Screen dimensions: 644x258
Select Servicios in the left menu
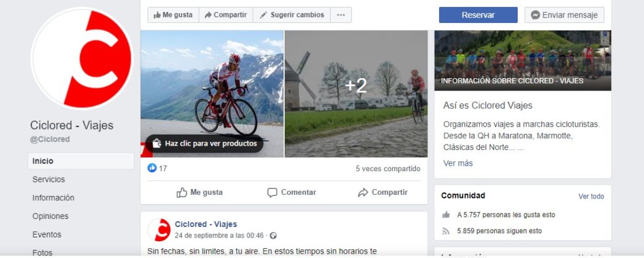point(48,179)
